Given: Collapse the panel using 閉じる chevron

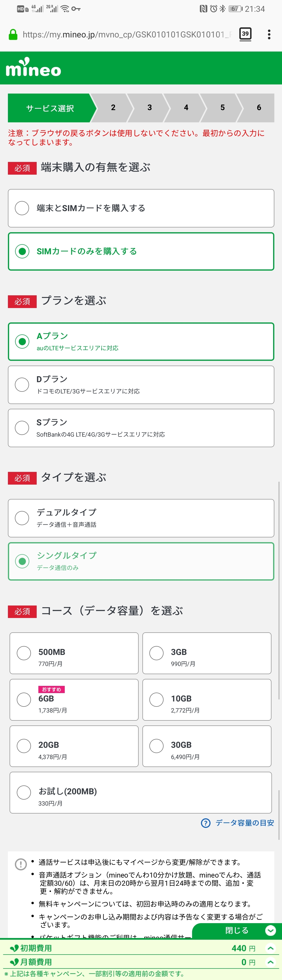Looking at the screenshot, I should click(270, 930).
